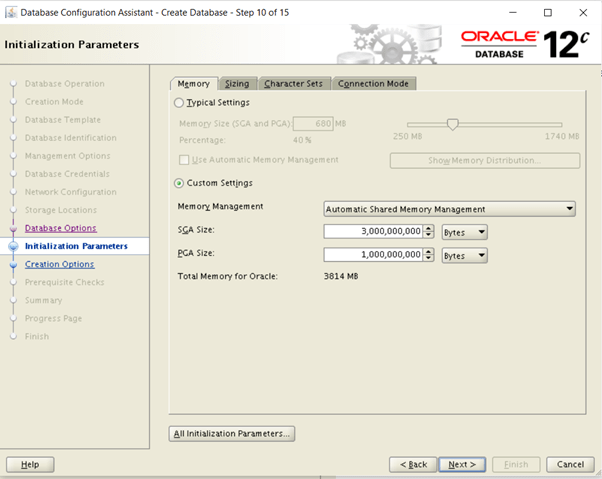Click the Database Configuration Assistant title bar icon
This screenshot has height=479, width=602.
point(10,12)
